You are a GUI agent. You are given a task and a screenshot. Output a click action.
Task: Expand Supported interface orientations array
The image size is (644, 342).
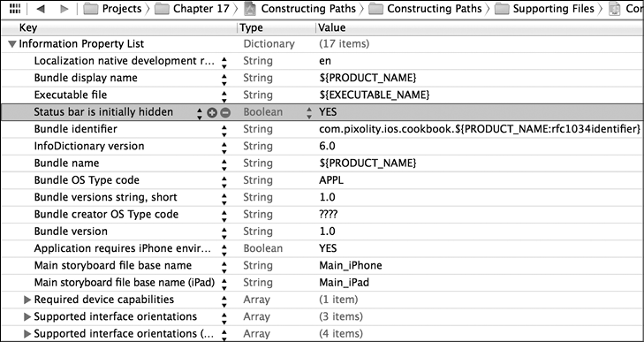pos(27,317)
